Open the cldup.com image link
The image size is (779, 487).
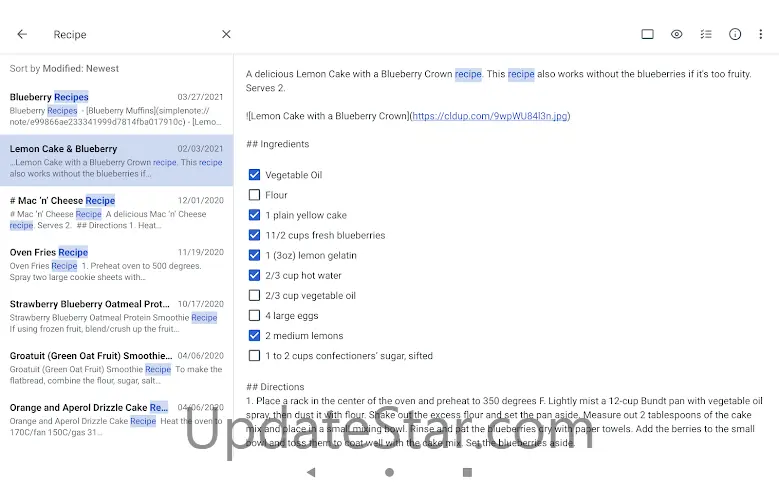point(490,116)
